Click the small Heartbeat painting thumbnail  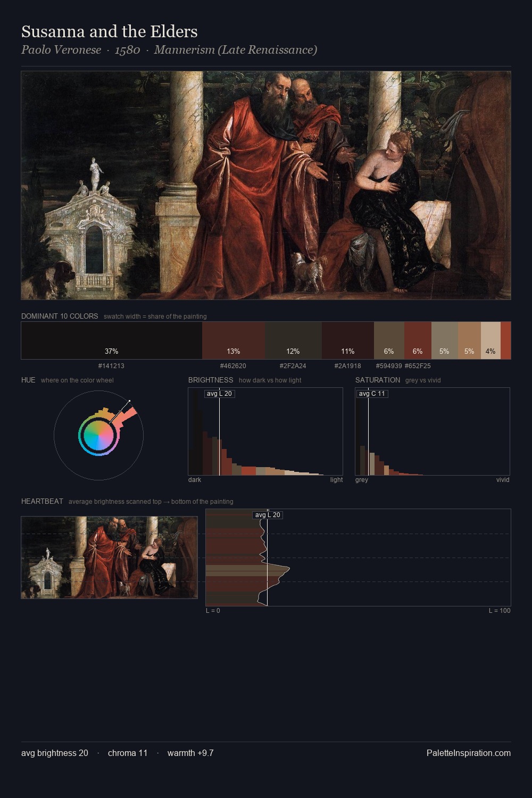(109, 558)
